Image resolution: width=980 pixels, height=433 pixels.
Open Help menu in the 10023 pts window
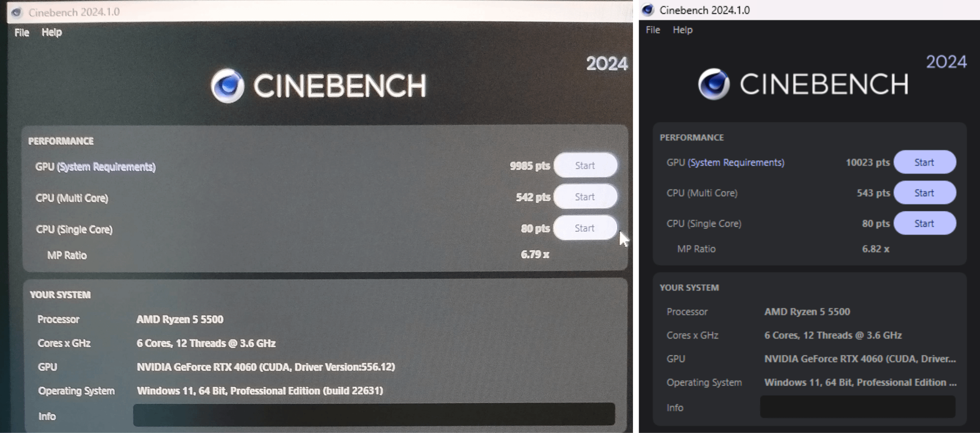(682, 30)
